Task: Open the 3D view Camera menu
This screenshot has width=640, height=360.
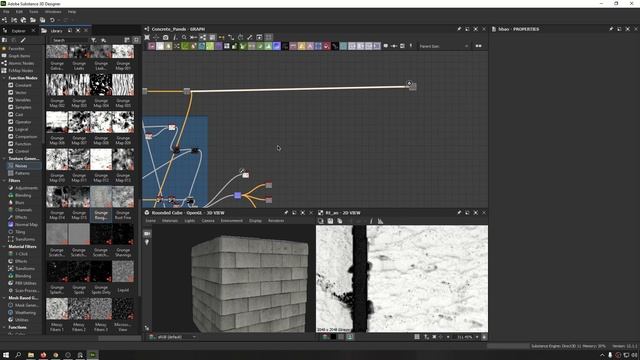Action: coord(208,221)
